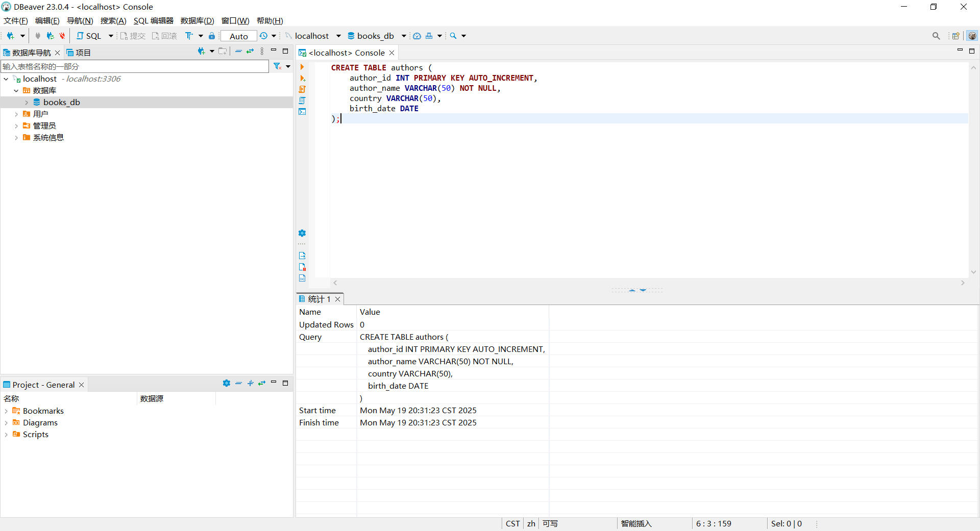Rollback the transaction using 回滚 icon

164,36
